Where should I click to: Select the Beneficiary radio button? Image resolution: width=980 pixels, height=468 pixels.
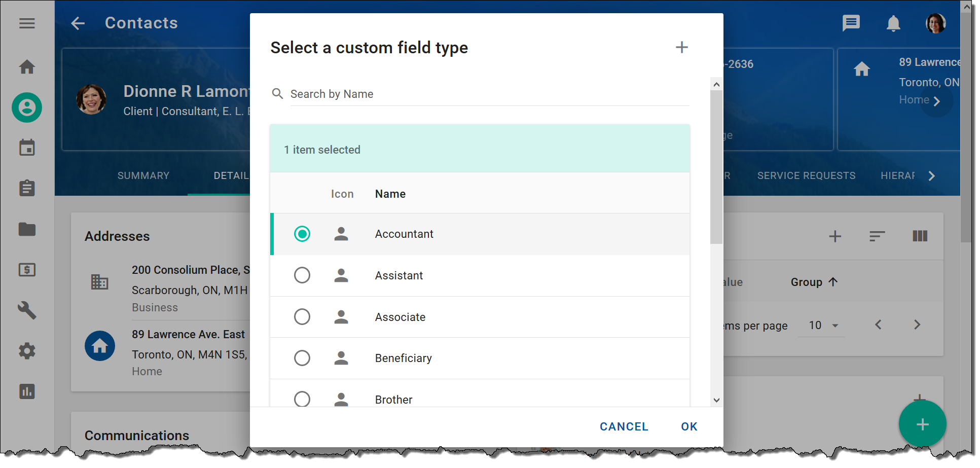(303, 358)
